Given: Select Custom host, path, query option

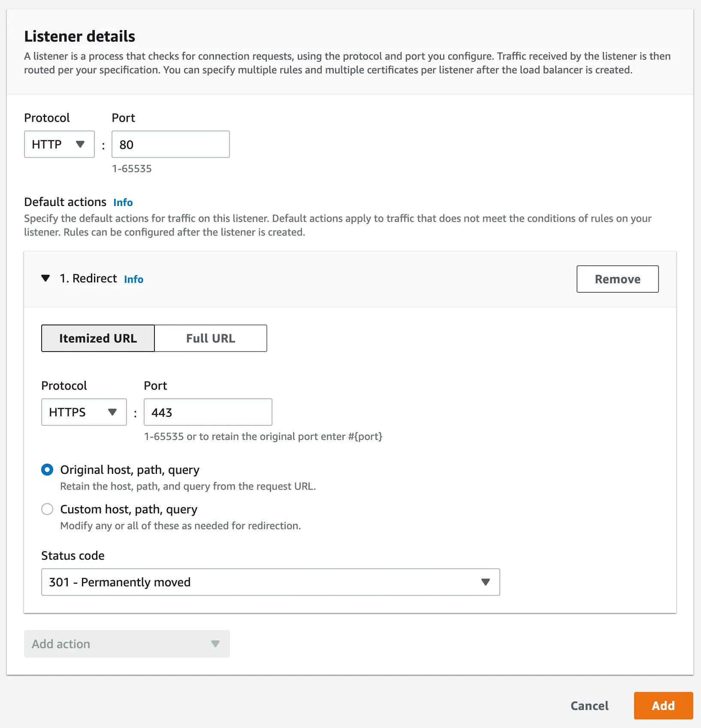Looking at the screenshot, I should [x=47, y=509].
